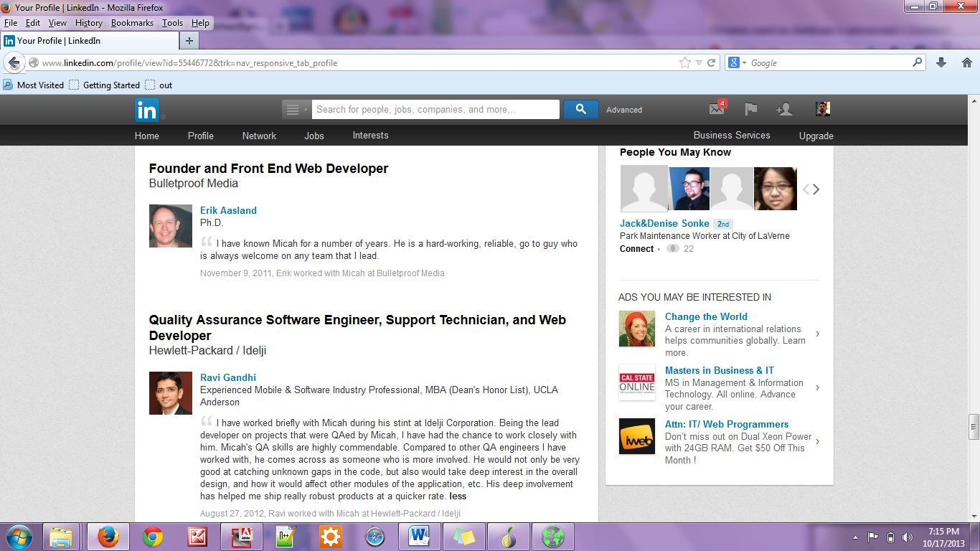
Task: Expand the Attn: IT/ Web Programmers ad arrow
Action: click(818, 442)
